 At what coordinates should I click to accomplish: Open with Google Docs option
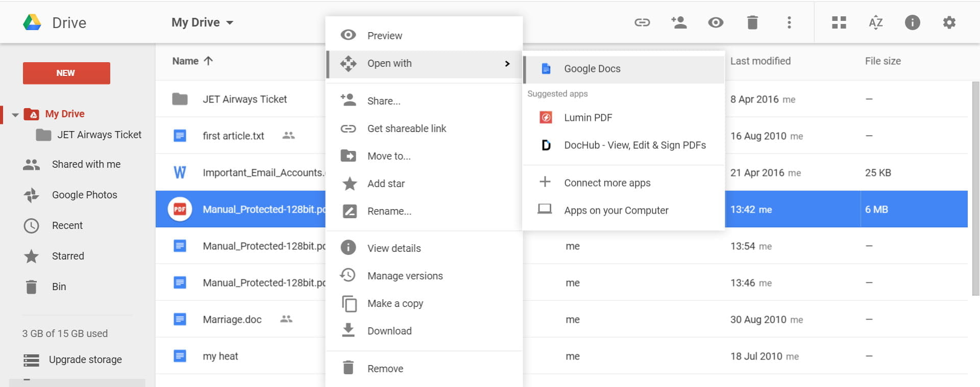[624, 69]
